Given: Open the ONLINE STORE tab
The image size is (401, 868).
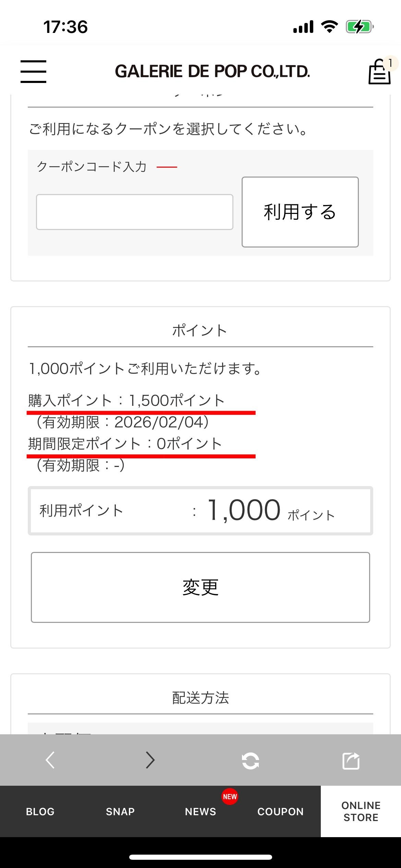Looking at the screenshot, I should [361, 811].
